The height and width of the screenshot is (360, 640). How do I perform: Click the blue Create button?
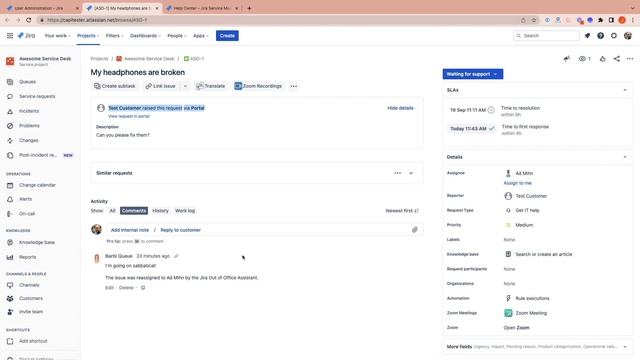[227, 36]
